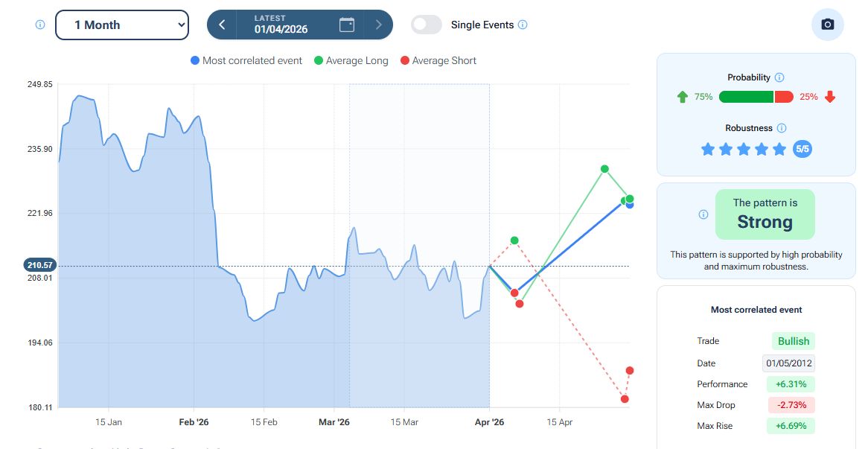Screen dimensions: 868x449
Task: Click the next date right arrow
Action: coord(379,25)
